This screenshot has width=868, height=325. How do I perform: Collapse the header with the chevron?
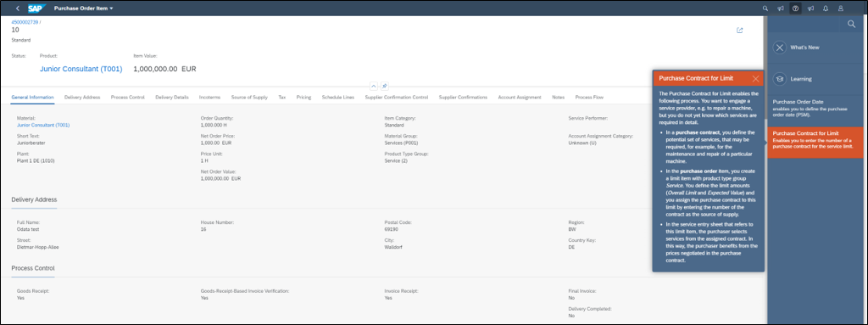pos(373,86)
